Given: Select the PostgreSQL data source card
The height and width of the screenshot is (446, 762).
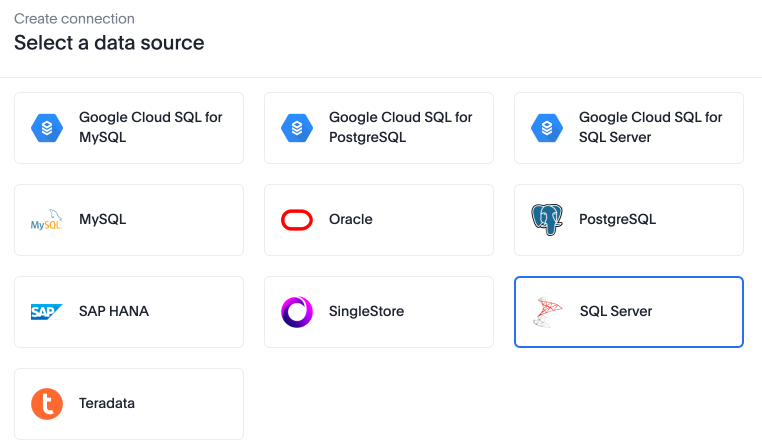Looking at the screenshot, I should (629, 220).
